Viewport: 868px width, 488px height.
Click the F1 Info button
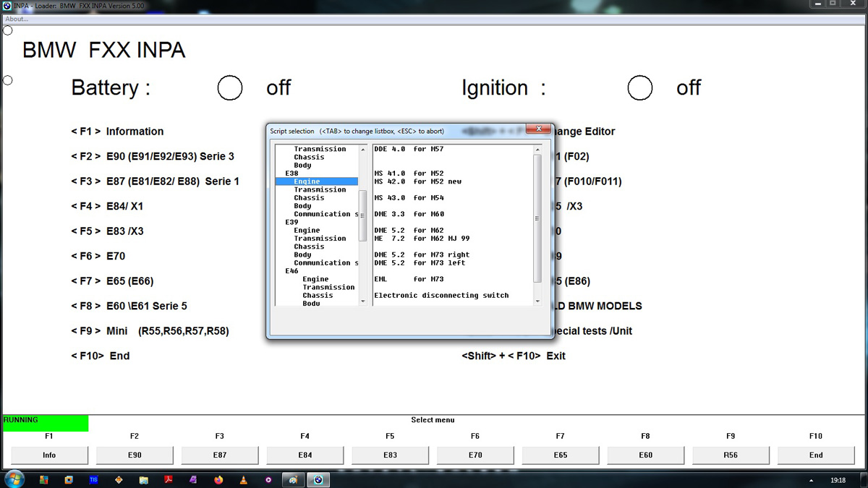[x=49, y=455]
